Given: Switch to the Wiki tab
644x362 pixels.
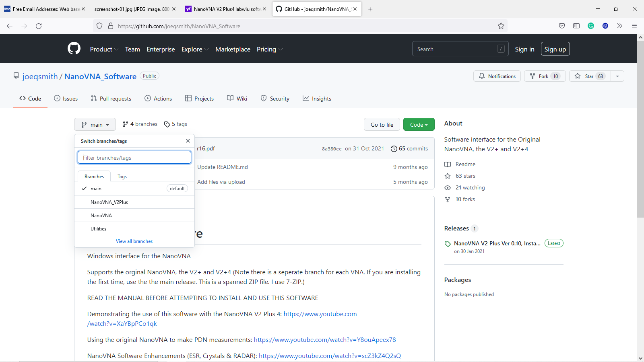Looking at the screenshot, I should pos(237,99).
